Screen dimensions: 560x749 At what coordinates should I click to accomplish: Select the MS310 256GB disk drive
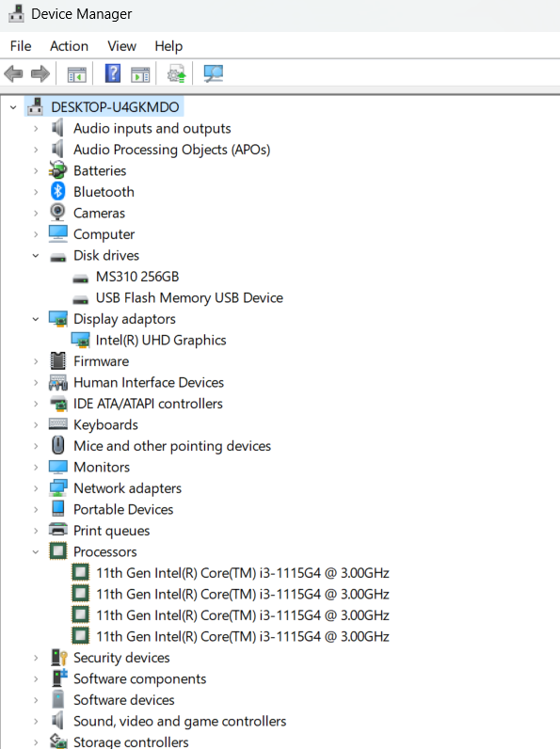(x=137, y=277)
